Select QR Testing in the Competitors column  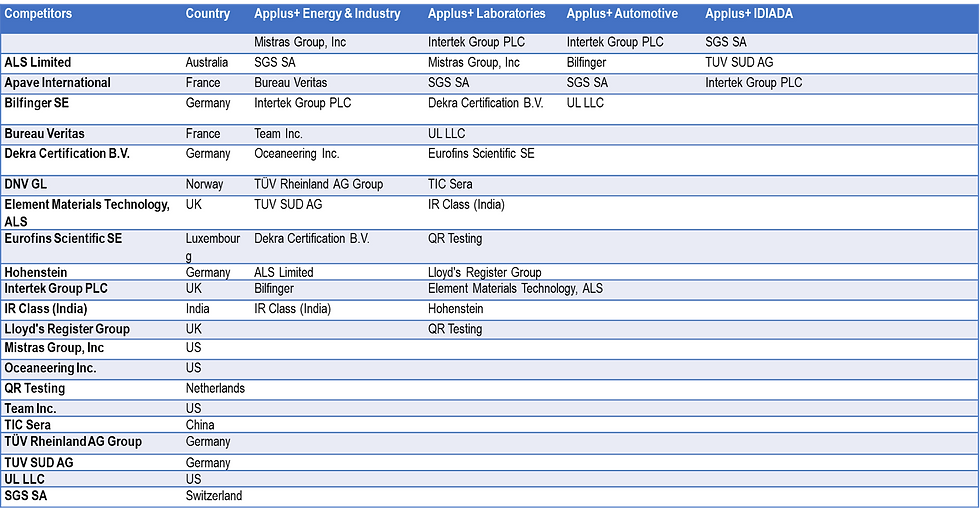coord(34,389)
